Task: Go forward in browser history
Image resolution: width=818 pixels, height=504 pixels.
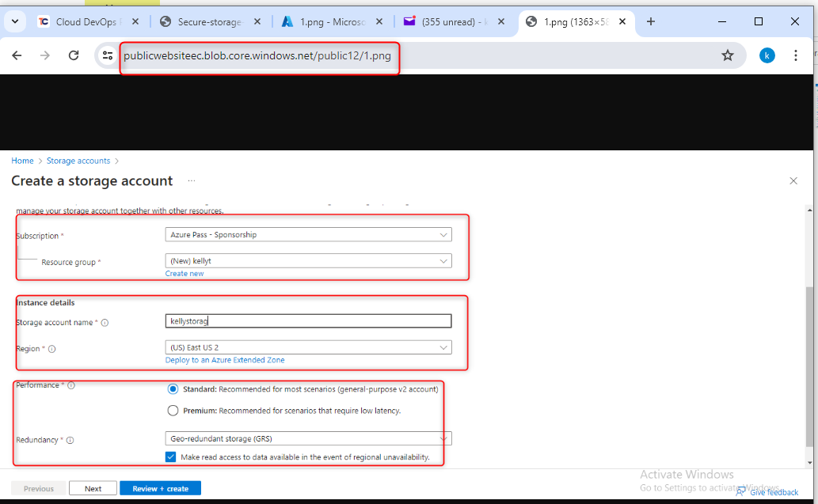Action: [45, 55]
